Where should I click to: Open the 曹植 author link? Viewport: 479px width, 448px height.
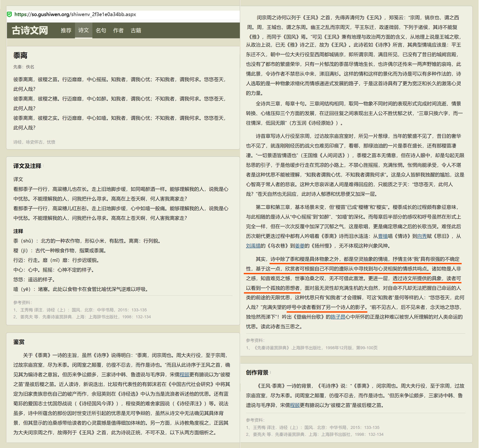(x=383, y=236)
